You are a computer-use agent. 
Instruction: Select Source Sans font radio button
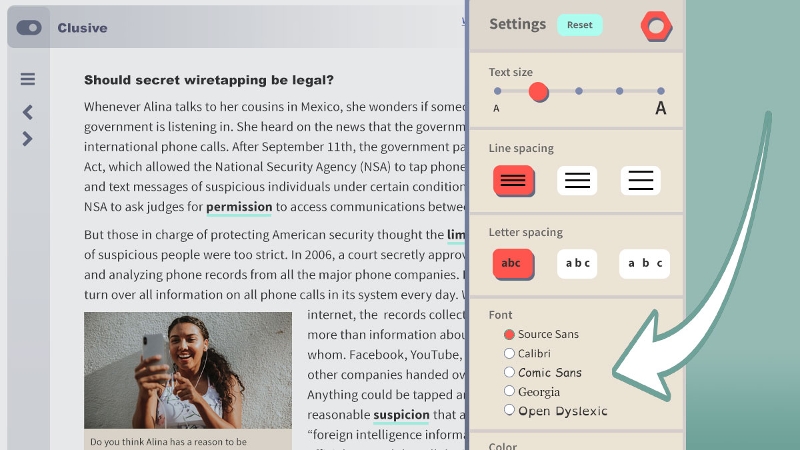click(x=509, y=334)
